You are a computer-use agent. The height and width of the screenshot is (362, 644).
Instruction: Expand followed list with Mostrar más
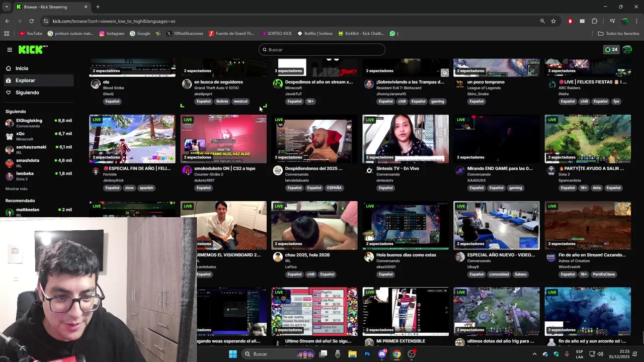[x=17, y=189]
